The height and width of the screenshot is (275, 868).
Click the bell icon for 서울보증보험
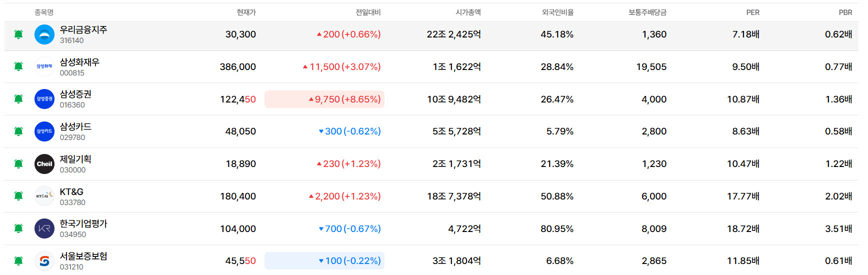click(x=18, y=261)
